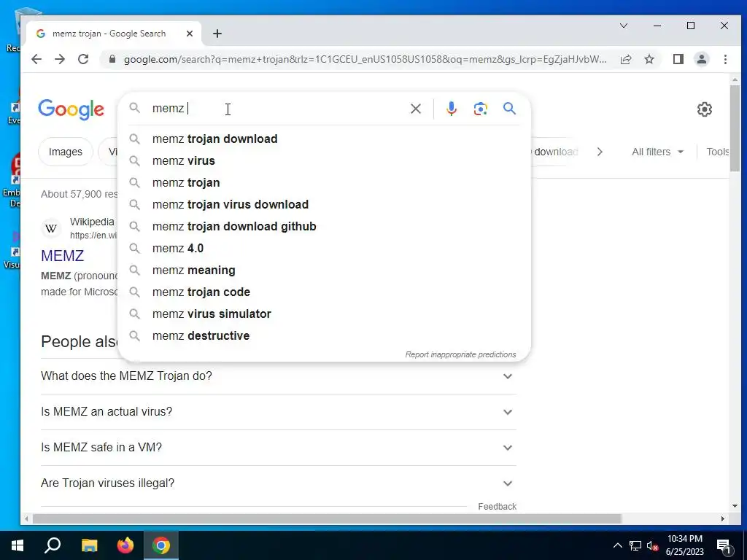Click Chrome icon in taskbar
The height and width of the screenshot is (560, 747).
click(x=161, y=545)
